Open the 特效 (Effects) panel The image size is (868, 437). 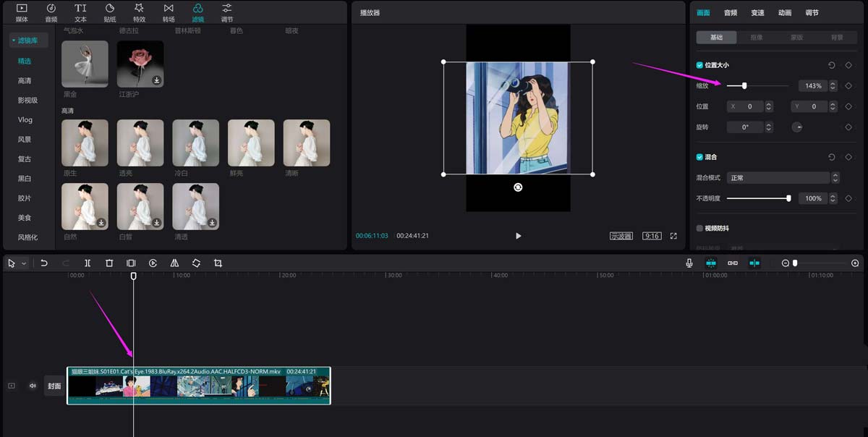pyautogui.click(x=139, y=12)
